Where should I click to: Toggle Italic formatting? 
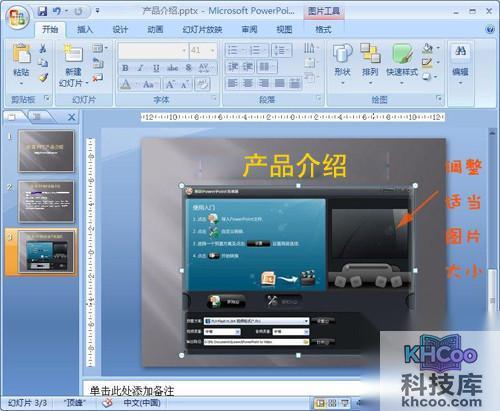tap(140, 68)
